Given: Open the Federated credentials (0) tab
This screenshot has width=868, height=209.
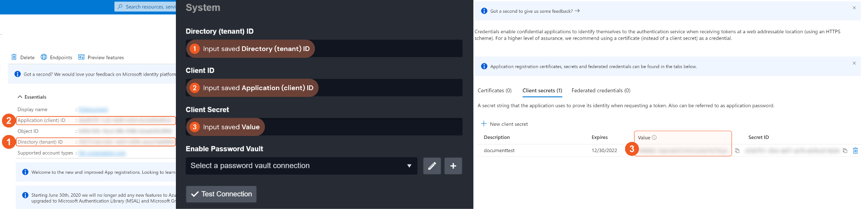Looking at the screenshot, I should [x=601, y=90].
